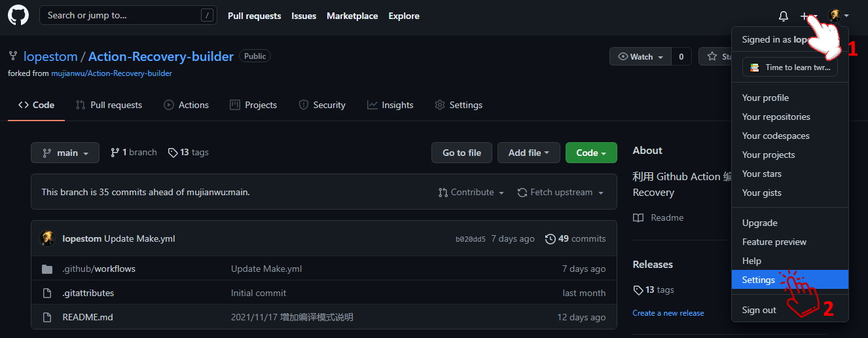The width and height of the screenshot is (868, 338).
Task: Open commit hash b020dd5
Action: tap(471, 239)
